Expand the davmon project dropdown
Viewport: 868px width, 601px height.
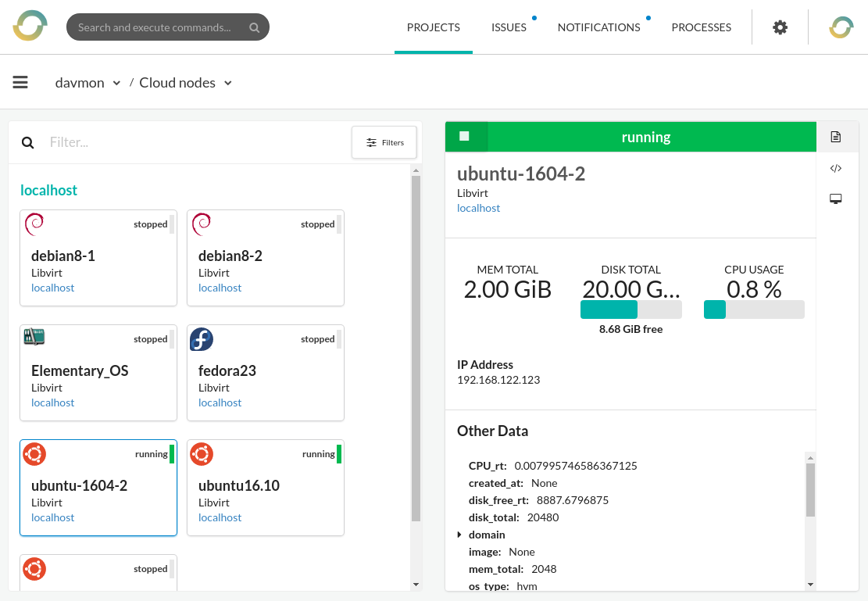[x=116, y=83]
